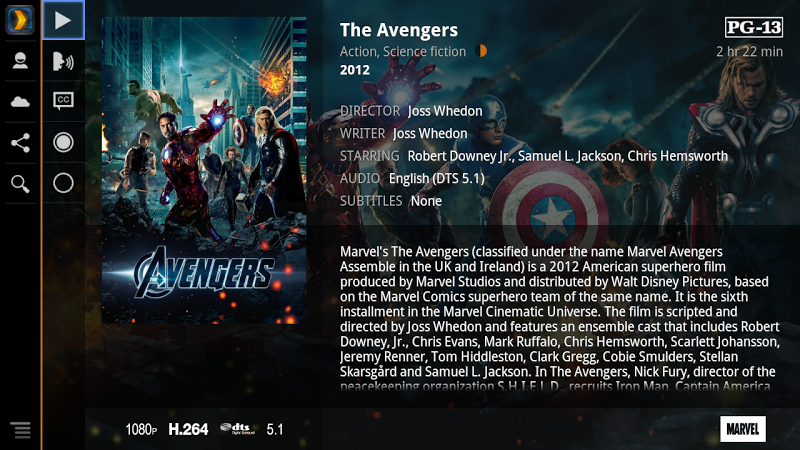
Task: Click director name Joss Whedon
Action: click(x=445, y=111)
